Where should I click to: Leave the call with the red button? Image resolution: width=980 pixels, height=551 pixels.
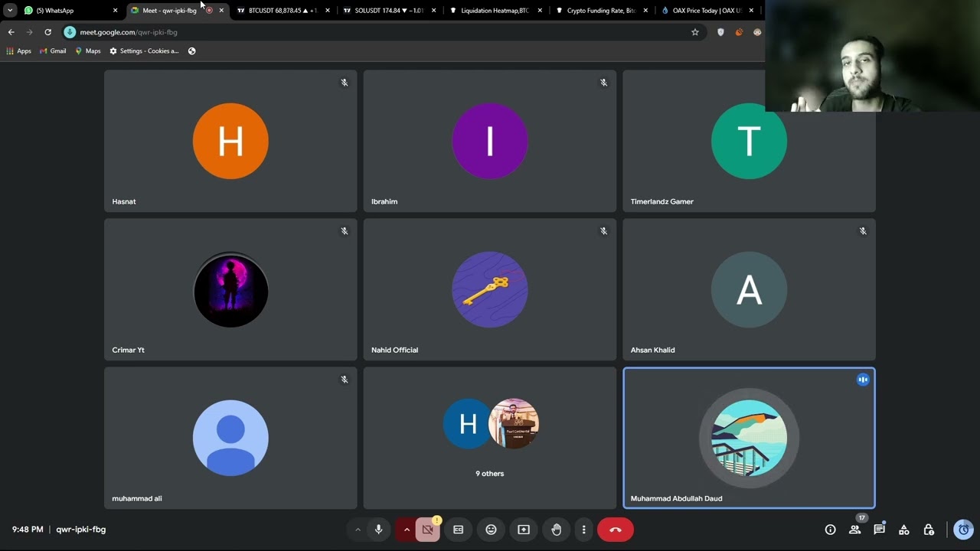click(x=615, y=530)
